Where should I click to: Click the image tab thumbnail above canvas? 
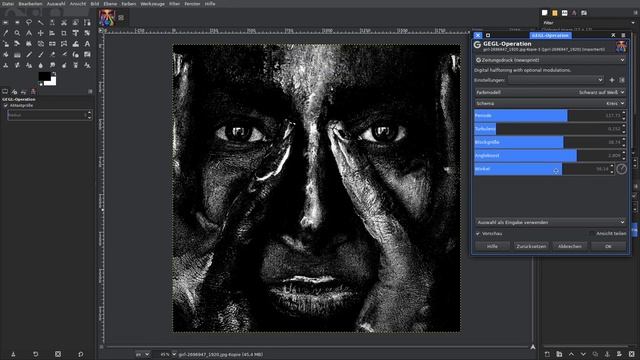coord(107,18)
